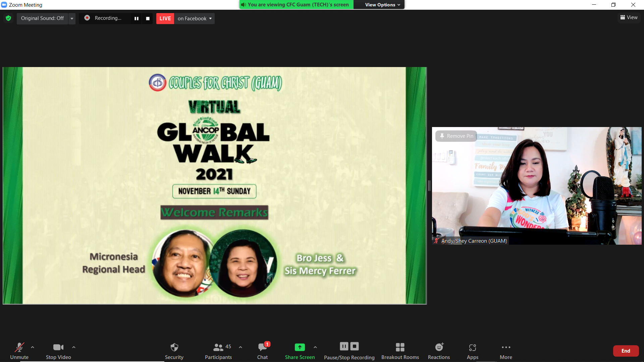Open Original Sound dropdown arrow
This screenshot has height=362, width=644.
pyautogui.click(x=72, y=18)
